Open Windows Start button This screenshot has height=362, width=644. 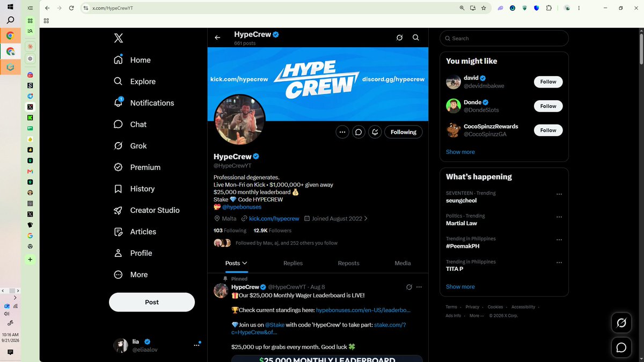tap(10, 7)
